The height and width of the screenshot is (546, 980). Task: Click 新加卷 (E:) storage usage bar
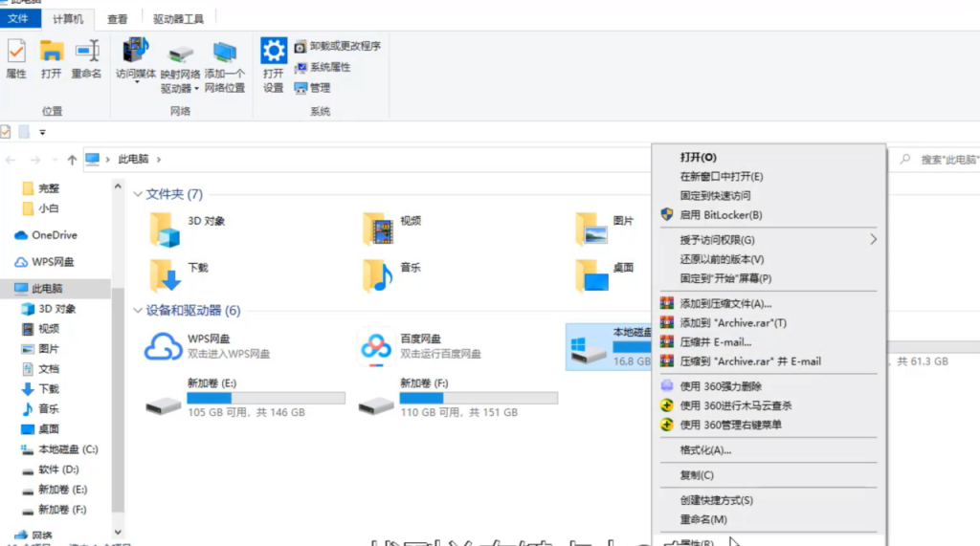click(x=265, y=397)
